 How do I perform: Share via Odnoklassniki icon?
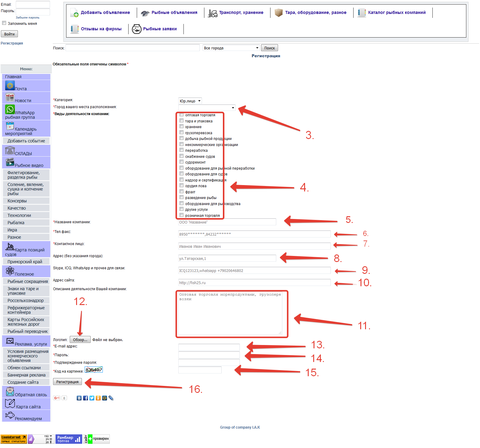click(98, 398)
